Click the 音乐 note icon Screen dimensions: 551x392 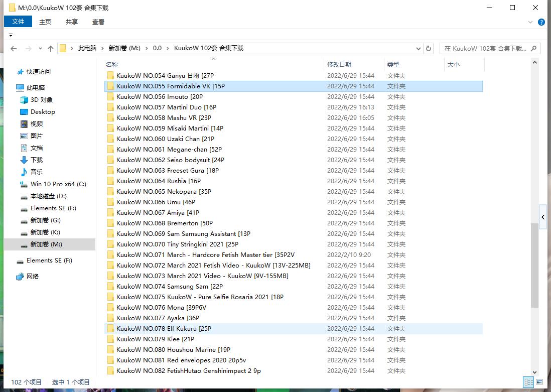click(x=24, y=172)
